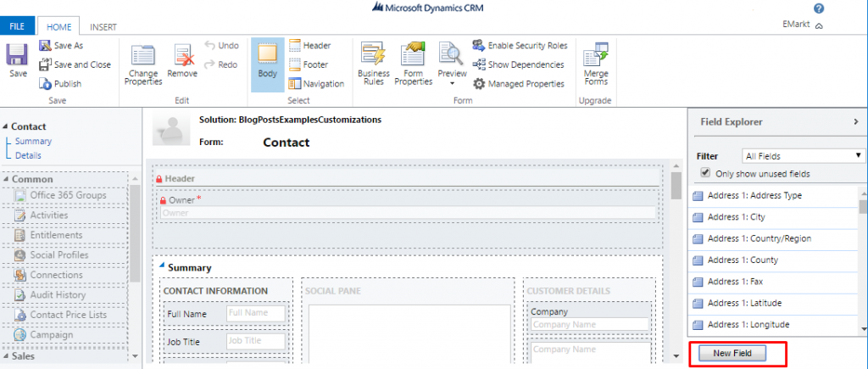Open the FILE tab
Screen dimensions: 868x369
click(17, 26)
